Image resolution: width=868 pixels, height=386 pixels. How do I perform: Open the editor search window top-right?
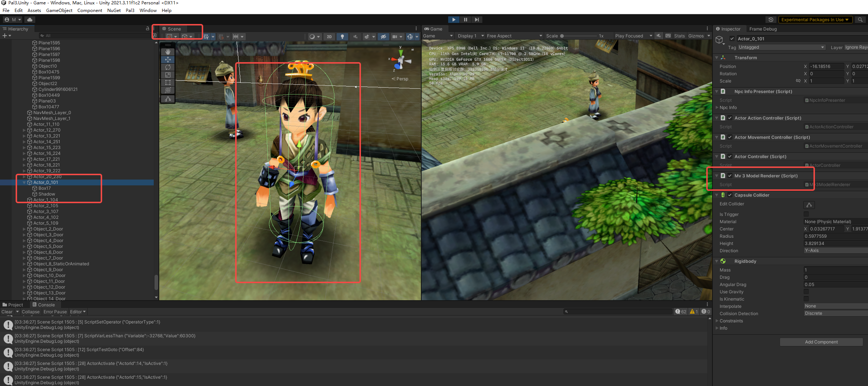click(860, 19)
